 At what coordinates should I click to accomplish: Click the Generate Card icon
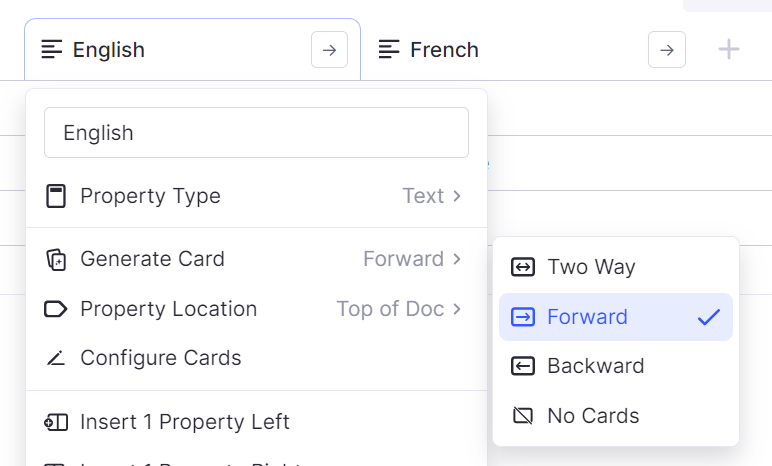(56, 260)
